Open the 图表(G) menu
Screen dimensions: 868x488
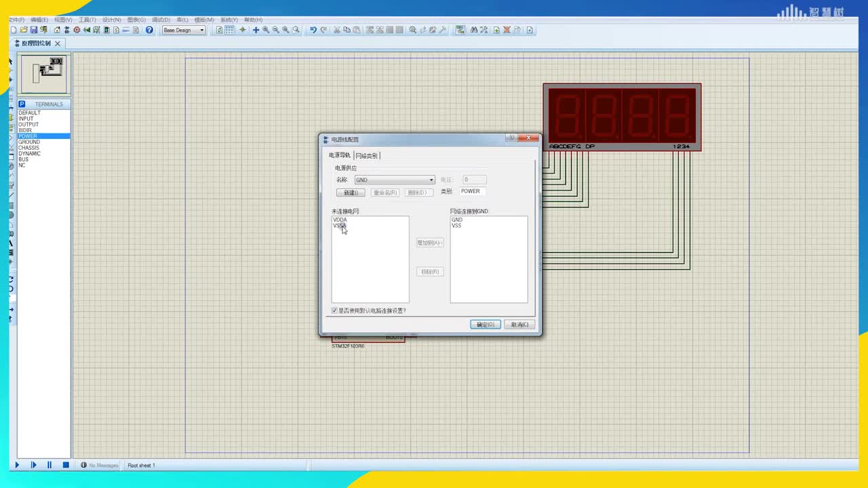[136, 20]
